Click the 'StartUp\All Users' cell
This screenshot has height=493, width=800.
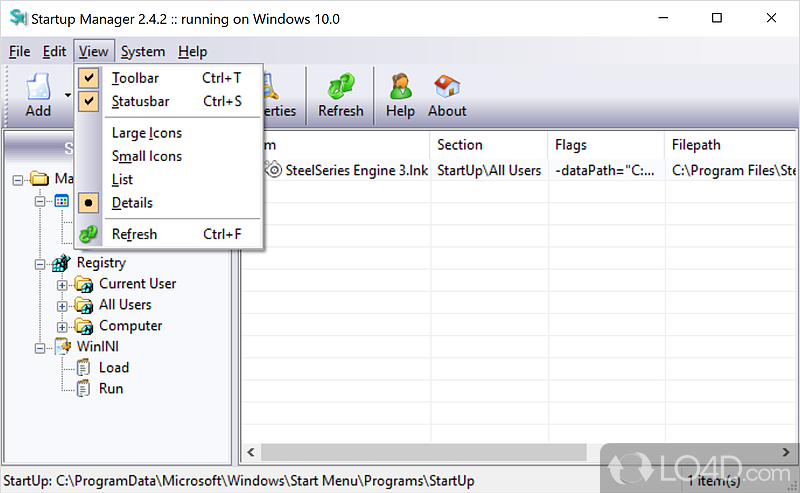(x=489, y=170)
